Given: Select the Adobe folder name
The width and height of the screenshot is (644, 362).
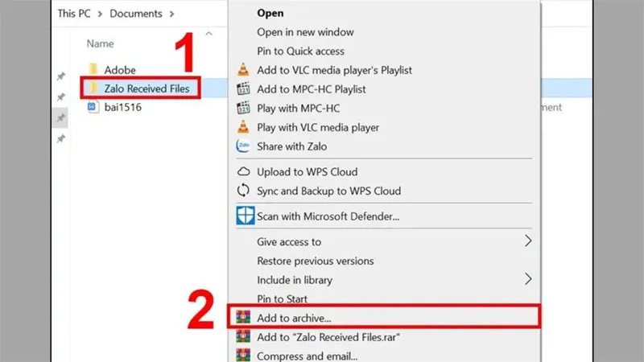Looking at the screenshot, I should (120, 70).
